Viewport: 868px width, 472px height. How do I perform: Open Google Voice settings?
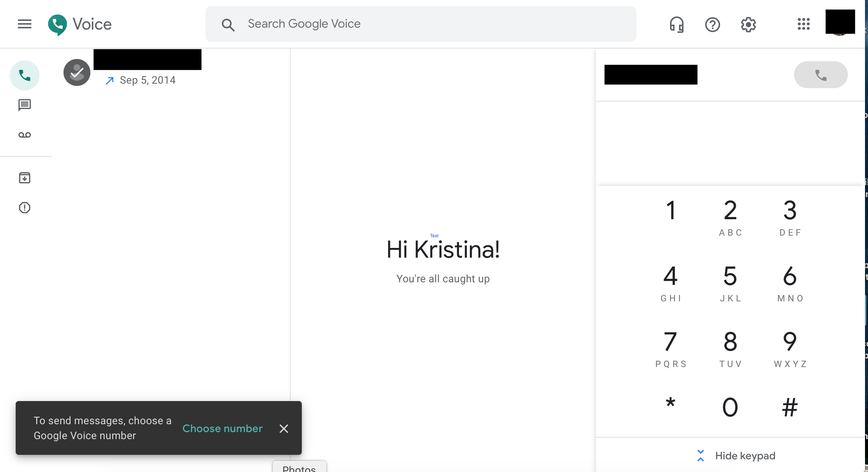point(748,24)
